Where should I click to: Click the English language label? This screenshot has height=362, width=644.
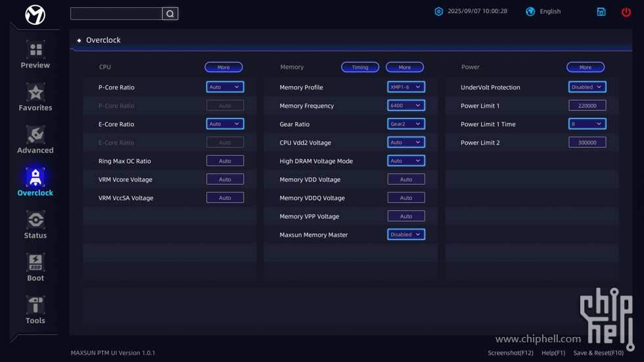pyautogui.click(x=551, y=11)
